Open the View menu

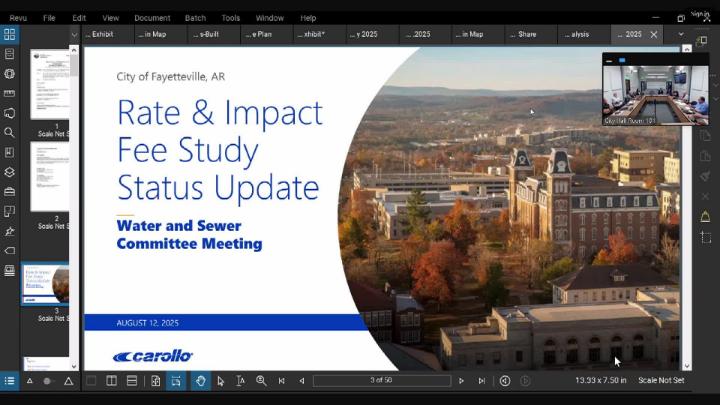click(111, 18)
